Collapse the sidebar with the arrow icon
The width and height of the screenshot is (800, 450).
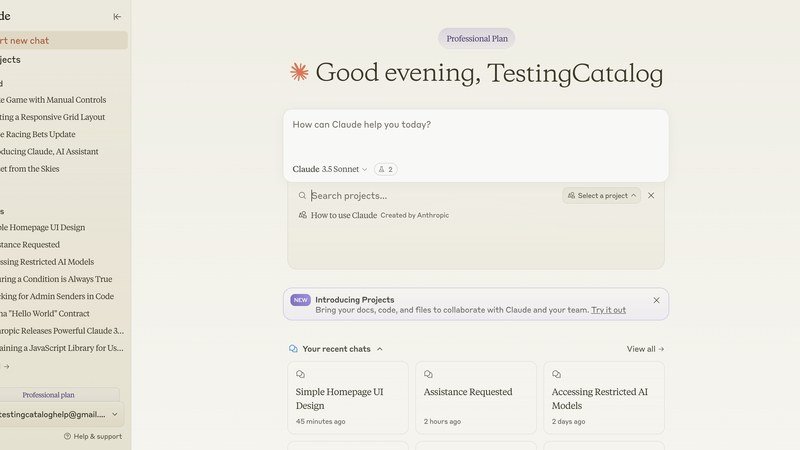[x=117, y=17]
